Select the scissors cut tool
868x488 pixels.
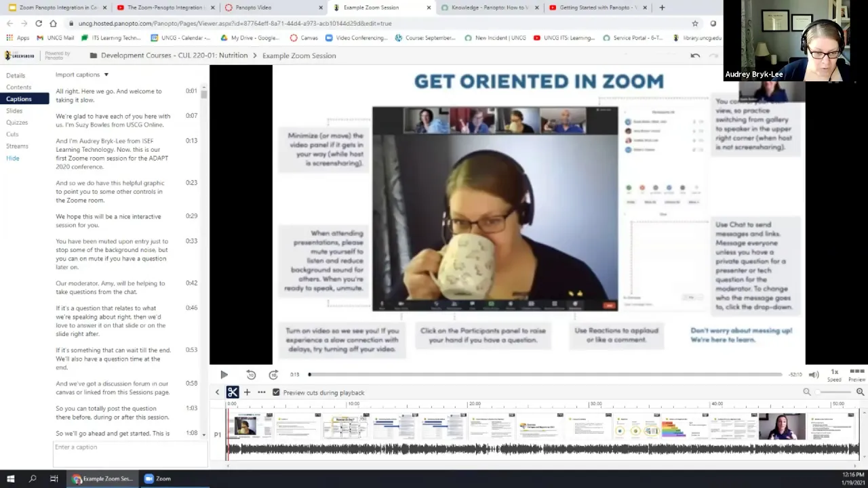[233, 392]
